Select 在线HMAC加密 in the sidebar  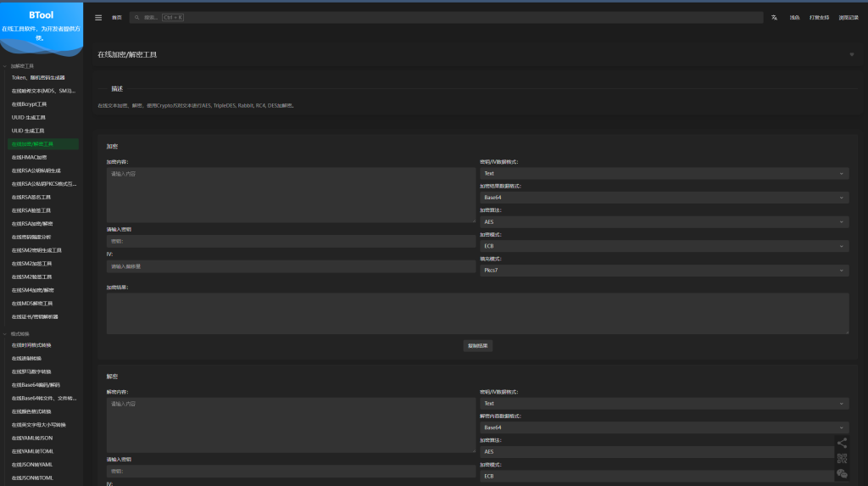(30, 157)
